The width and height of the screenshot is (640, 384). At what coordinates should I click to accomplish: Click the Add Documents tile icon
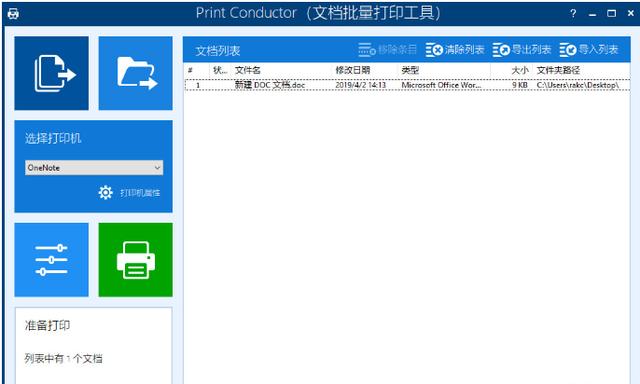51,73
